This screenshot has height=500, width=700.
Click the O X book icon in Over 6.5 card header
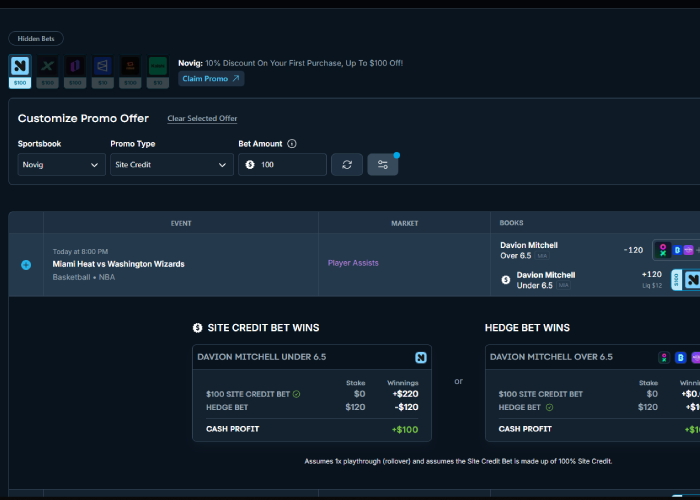tap(664, 358)
